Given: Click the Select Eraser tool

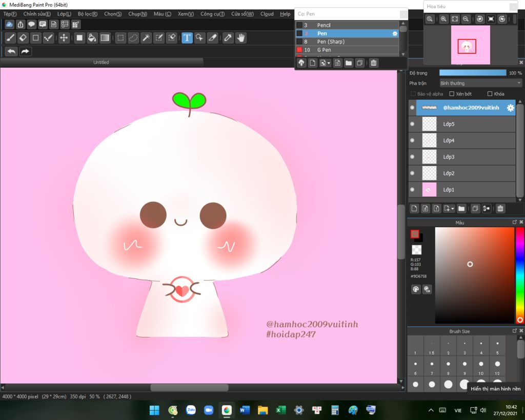Looking at the screenshot, I should point(172,38).
